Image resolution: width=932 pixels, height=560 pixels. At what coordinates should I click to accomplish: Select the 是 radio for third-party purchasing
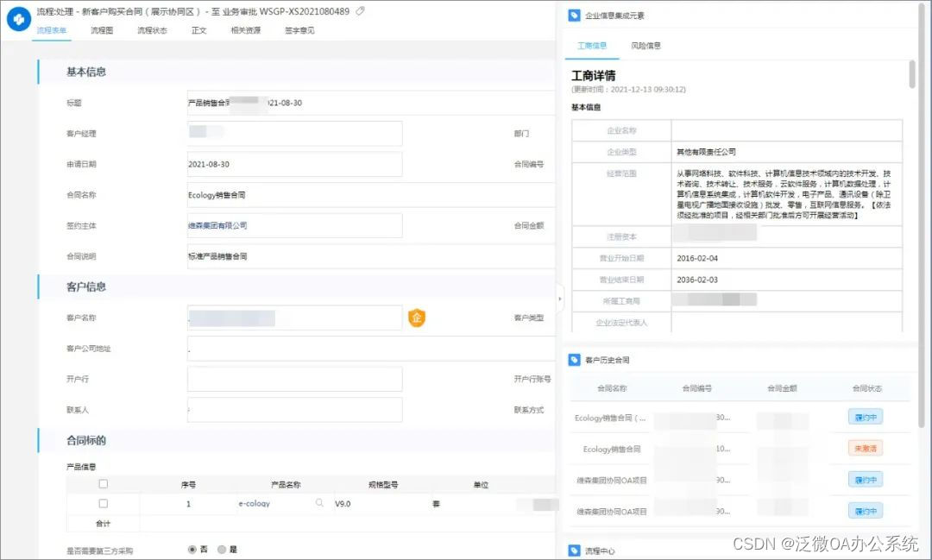pyautogui.click(x=222, y=550)
